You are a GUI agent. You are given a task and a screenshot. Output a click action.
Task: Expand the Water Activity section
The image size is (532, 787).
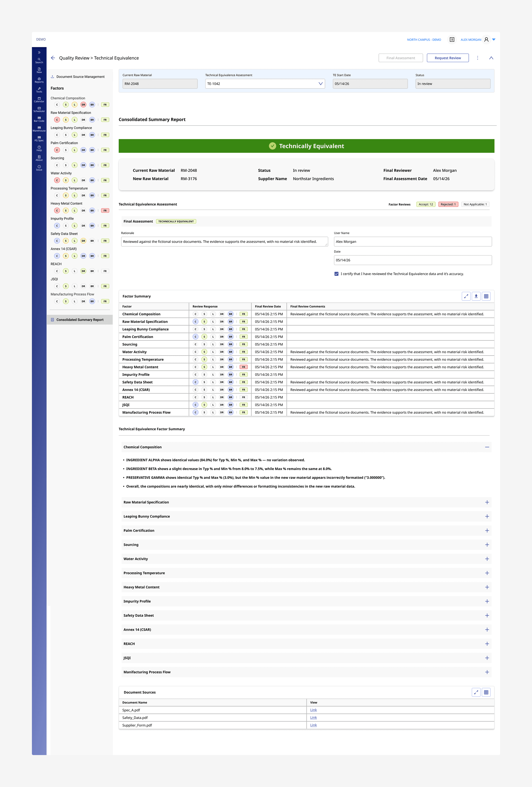click(487, 559)
